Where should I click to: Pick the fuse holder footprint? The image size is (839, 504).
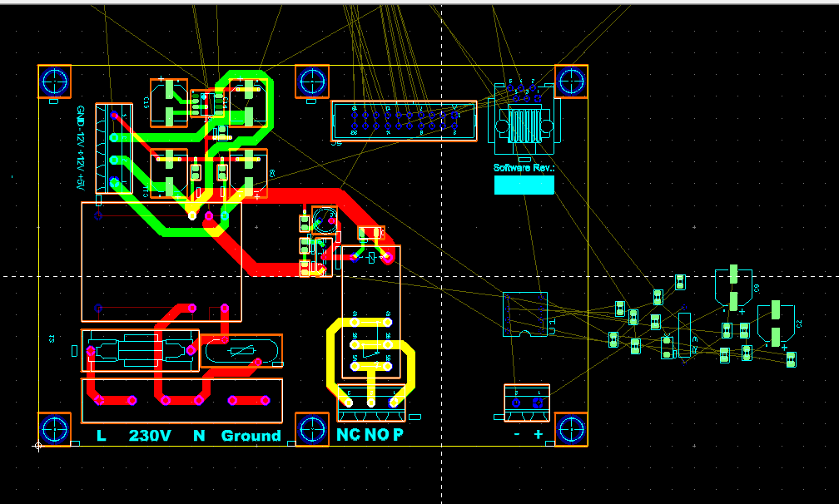point(140,351)
